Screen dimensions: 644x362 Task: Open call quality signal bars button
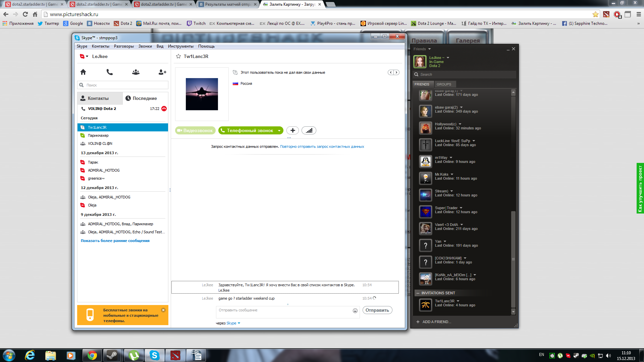309,130
